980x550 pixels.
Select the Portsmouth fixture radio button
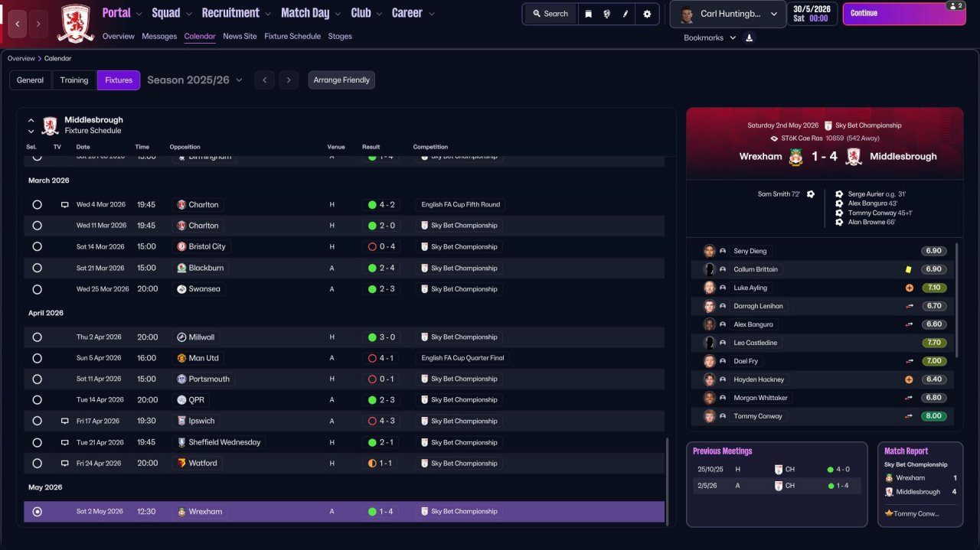point(37,379)
